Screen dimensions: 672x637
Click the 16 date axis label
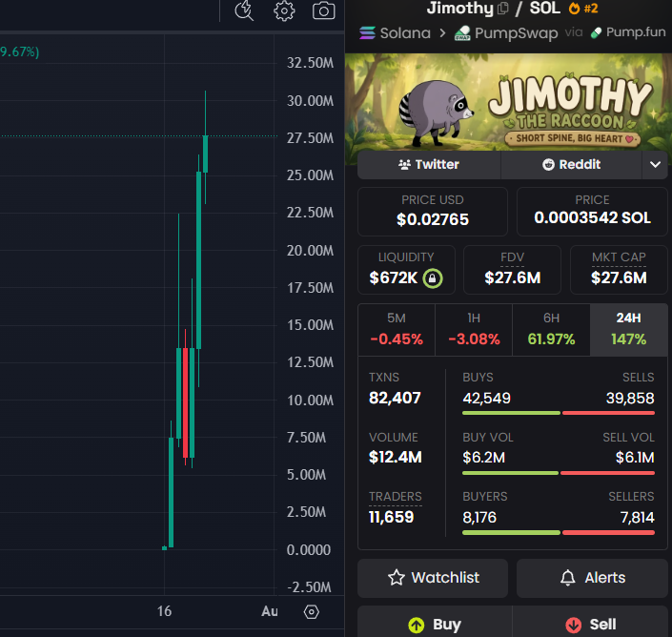[164, 611]
